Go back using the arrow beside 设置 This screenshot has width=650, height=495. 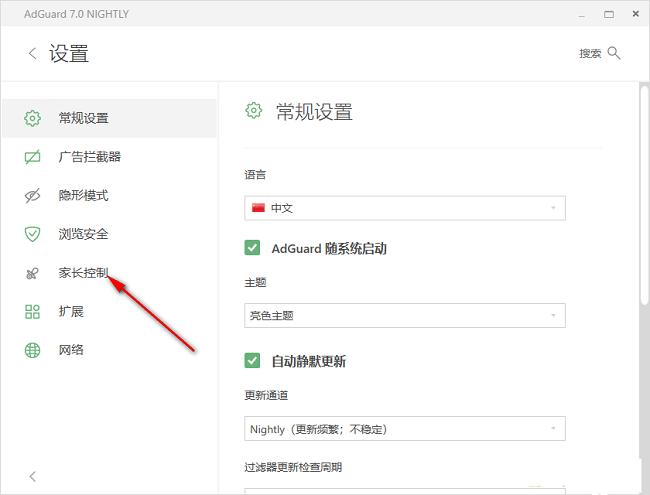(33, 54)
